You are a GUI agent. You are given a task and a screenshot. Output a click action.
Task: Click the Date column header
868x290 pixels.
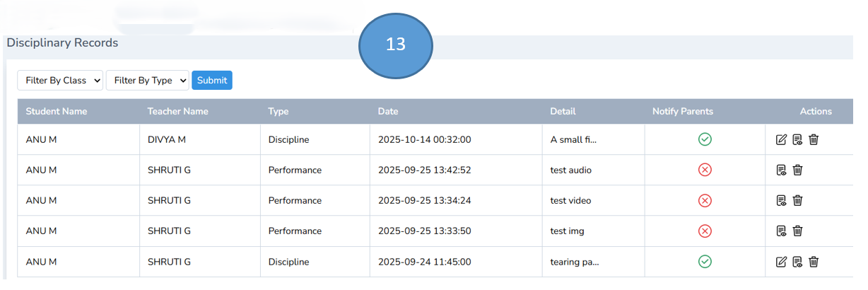(x=388, y=112)
